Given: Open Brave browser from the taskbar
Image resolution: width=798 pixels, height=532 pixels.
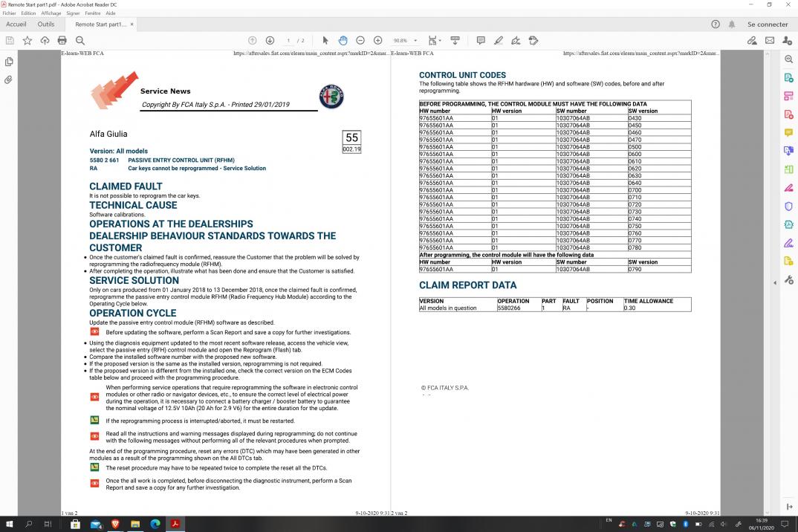Looking at the screenshot, I should coord(115,523).
